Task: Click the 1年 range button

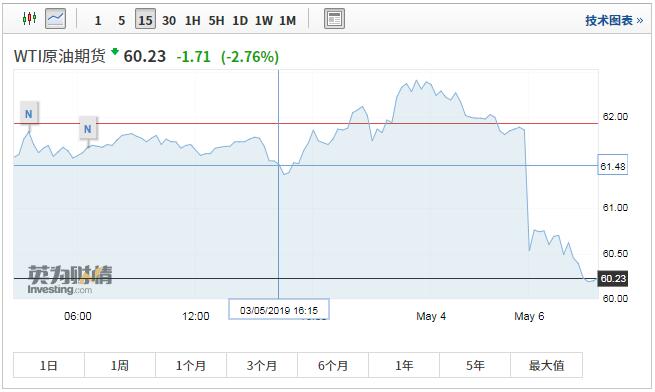Action: [404, 365]
